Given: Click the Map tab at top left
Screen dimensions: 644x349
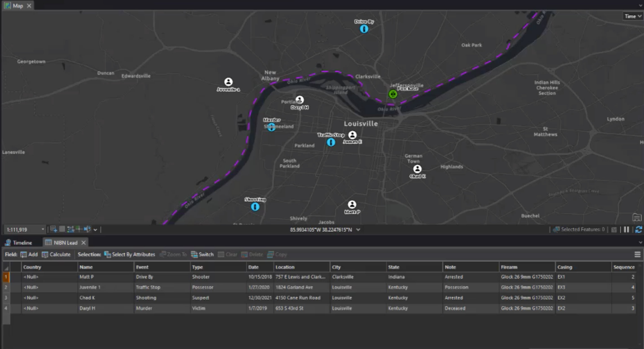Looking at the screenshot, I should coord(18,6).
